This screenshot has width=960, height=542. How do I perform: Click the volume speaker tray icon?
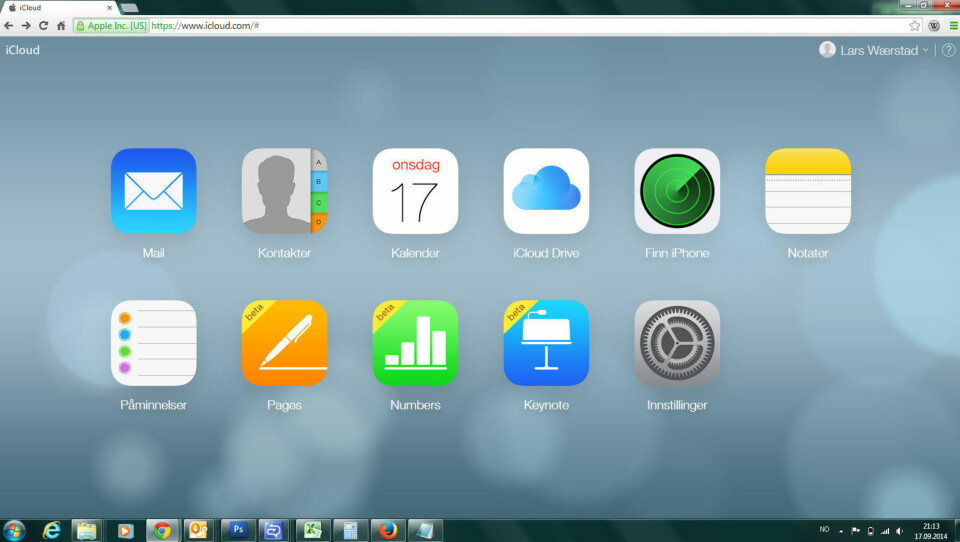coord(899,531)
